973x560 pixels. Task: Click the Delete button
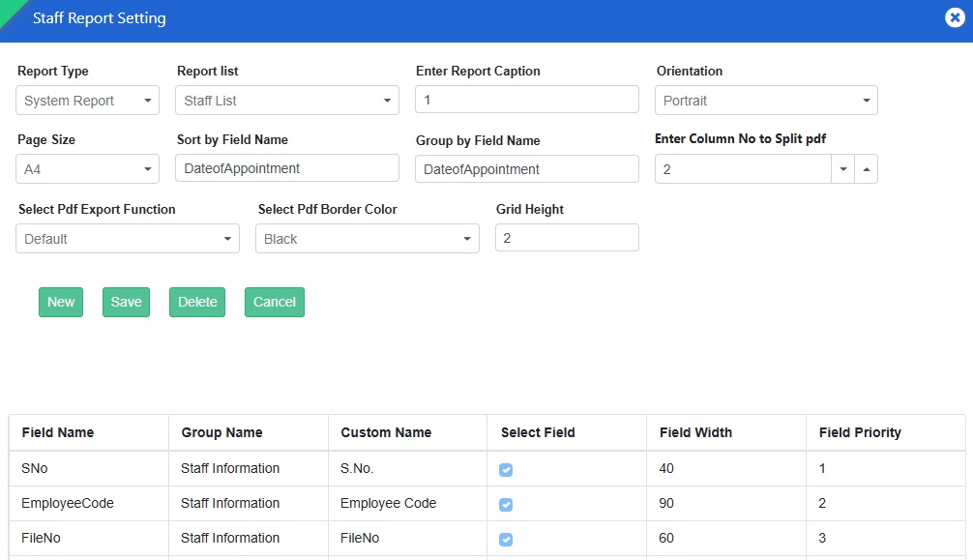pyautogui.click(x=197, y=302)
